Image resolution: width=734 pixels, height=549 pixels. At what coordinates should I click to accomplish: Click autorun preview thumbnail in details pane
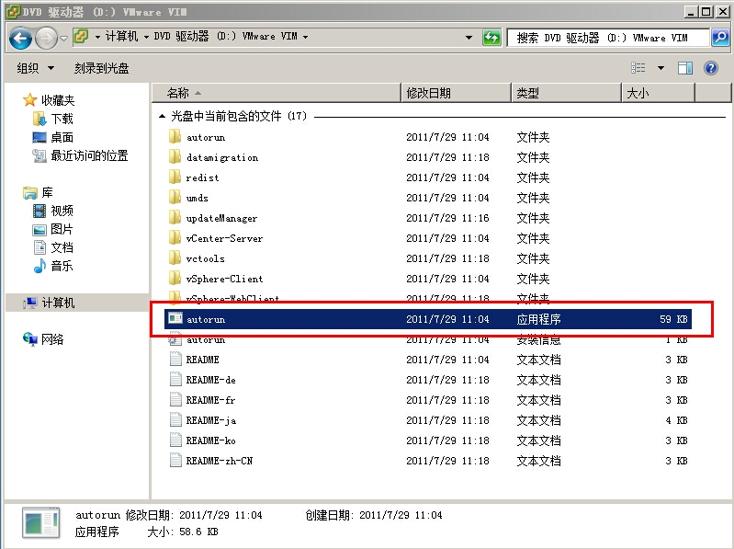pos(41,523)
